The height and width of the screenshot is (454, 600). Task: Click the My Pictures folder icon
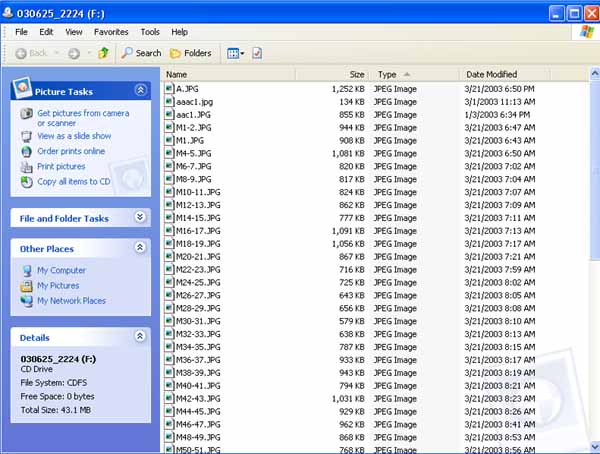coord(26,286)
